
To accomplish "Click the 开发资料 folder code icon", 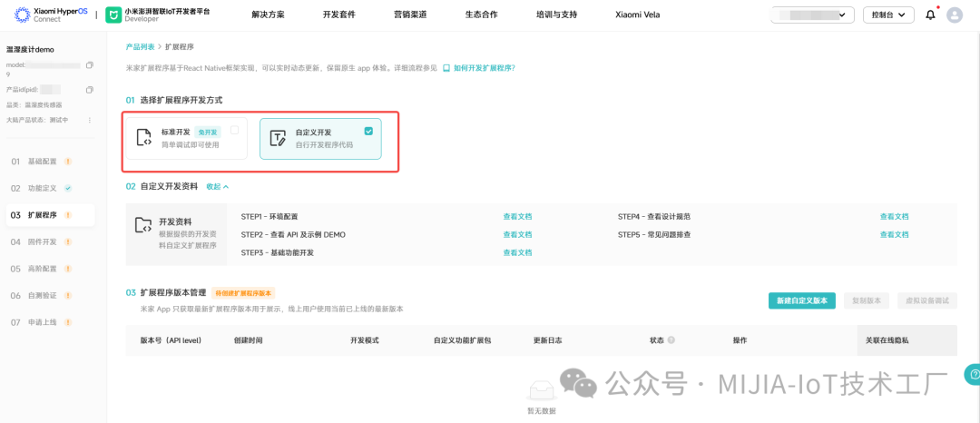I will pyautogui.click(x=143, y=225).
